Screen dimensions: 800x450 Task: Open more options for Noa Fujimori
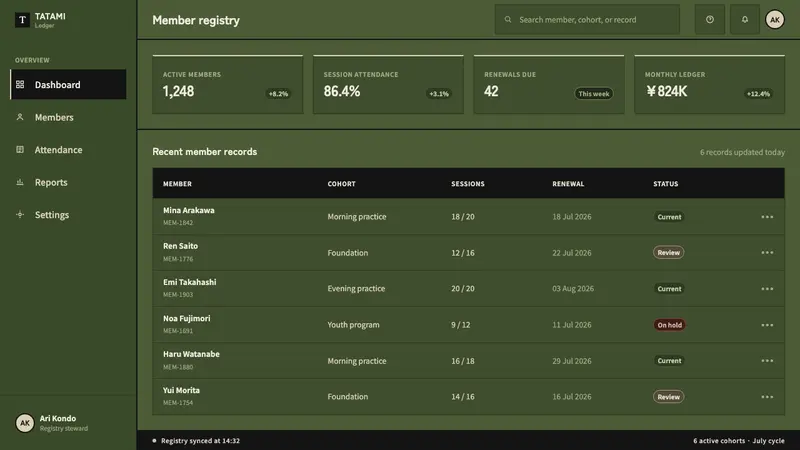pos(767,325)
